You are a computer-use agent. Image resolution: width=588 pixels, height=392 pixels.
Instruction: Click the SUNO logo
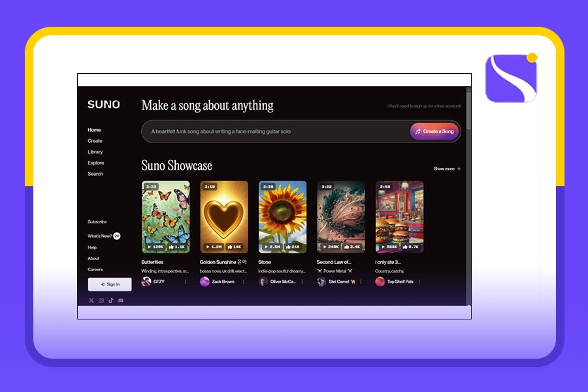coord(104,105)
